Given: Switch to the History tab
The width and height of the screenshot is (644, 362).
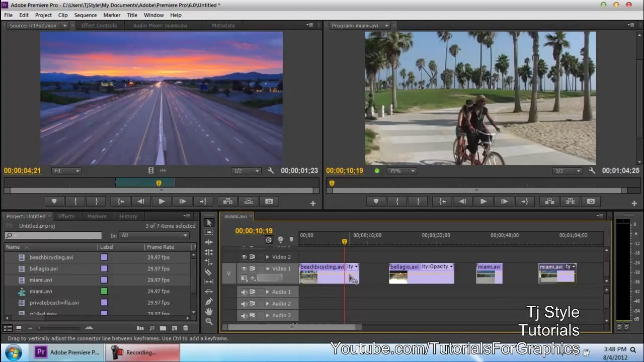Looking at the screenshot, I should [128, 216].
